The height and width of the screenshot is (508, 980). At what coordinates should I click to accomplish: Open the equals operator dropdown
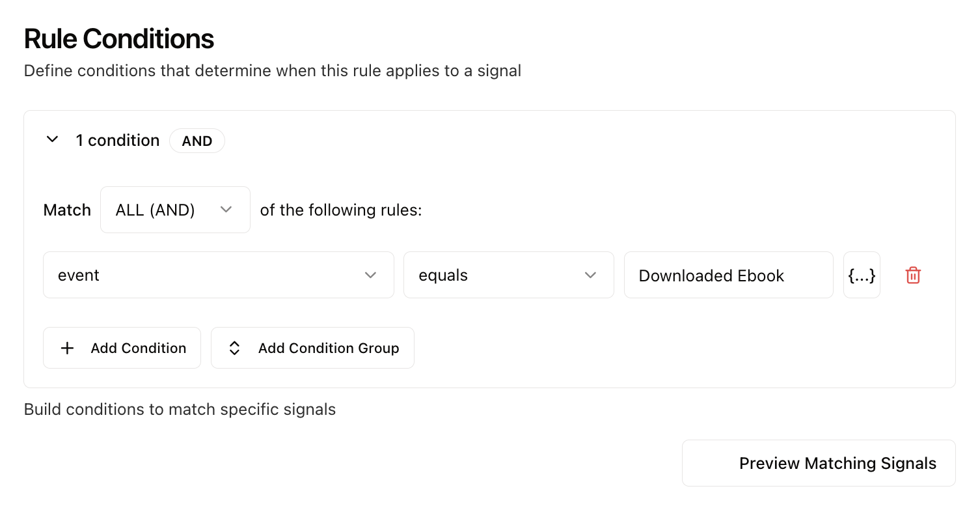click(x=508, y=275)
